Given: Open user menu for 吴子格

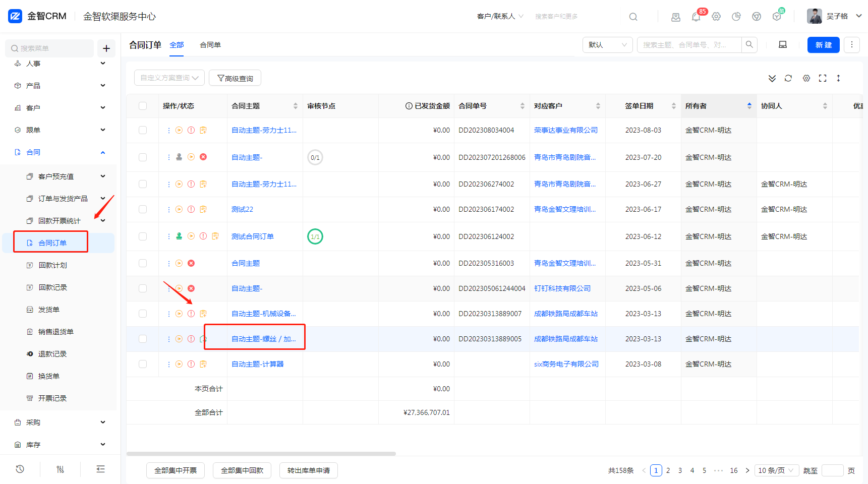Looking at the screenshot, I should [x=835, y=17].
